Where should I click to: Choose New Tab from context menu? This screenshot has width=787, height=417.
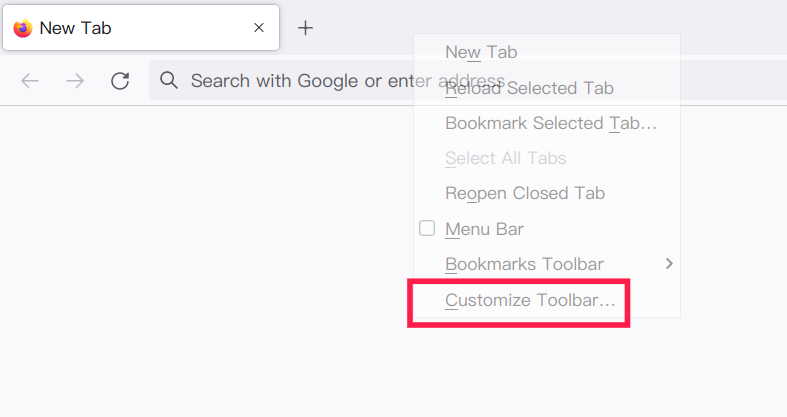coord(481,52)
